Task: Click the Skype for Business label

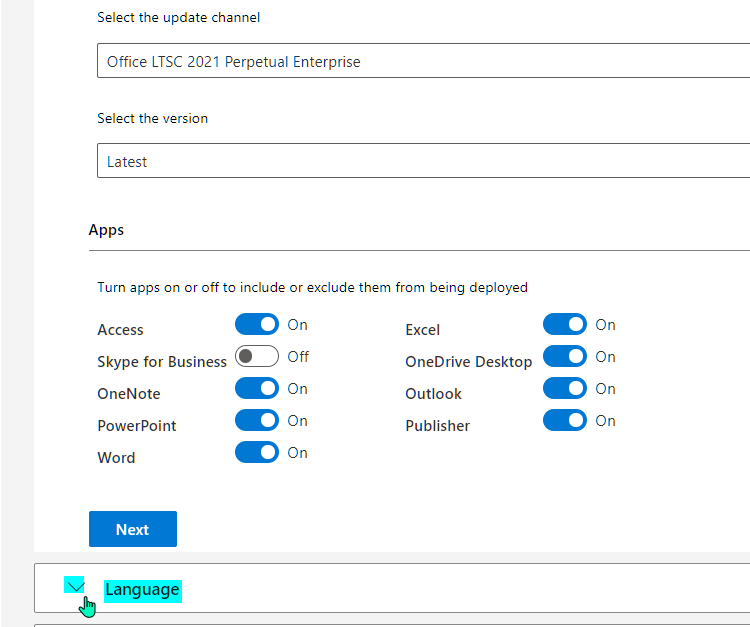Action: click(162, 362)
